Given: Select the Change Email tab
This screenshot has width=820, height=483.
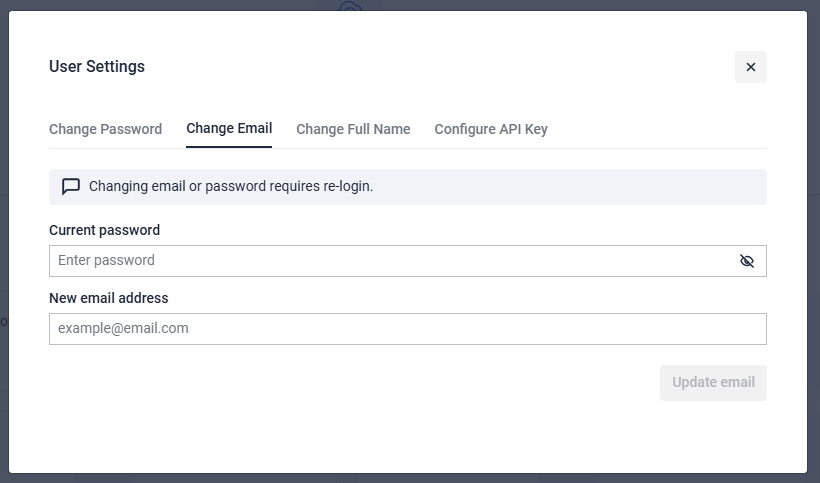Looking at the screenshot, I should [229, 129].
